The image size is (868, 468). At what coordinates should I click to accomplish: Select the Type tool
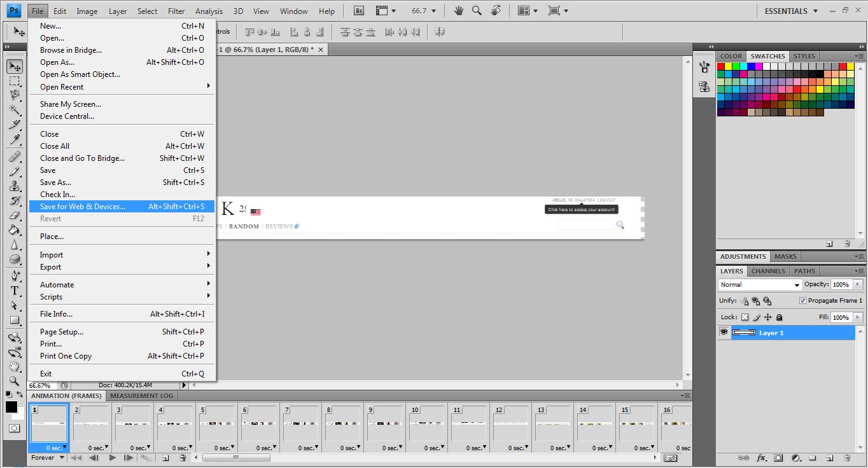click(15, 291)
